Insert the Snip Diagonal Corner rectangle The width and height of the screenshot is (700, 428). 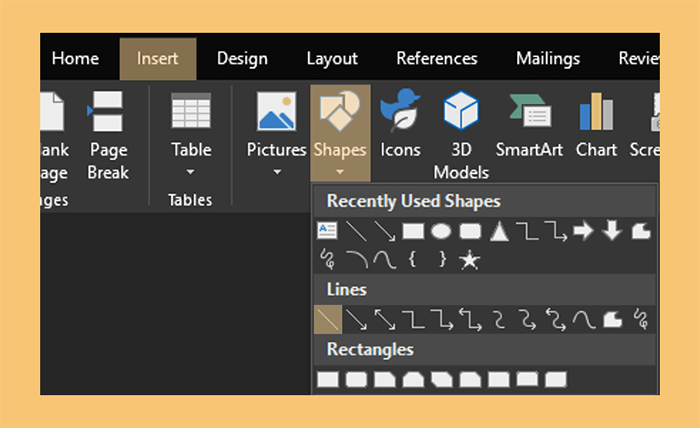pyautogui.click(x=442, y=380)
